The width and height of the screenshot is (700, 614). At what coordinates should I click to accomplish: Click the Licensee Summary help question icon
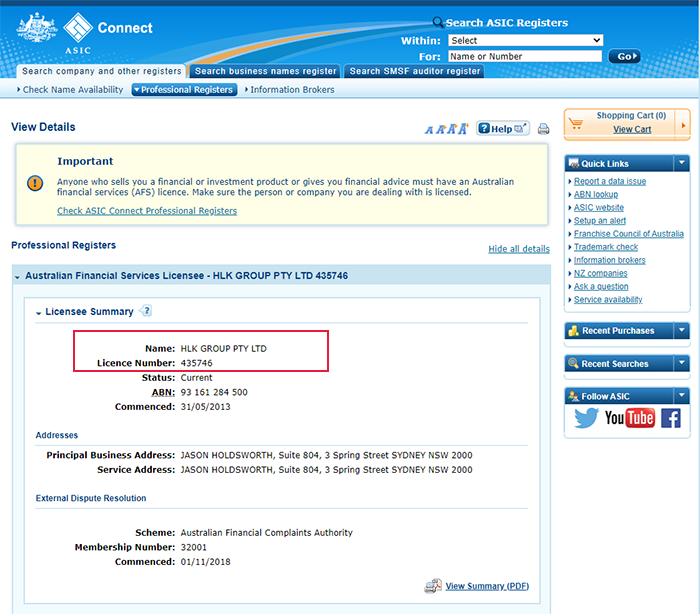146,310
